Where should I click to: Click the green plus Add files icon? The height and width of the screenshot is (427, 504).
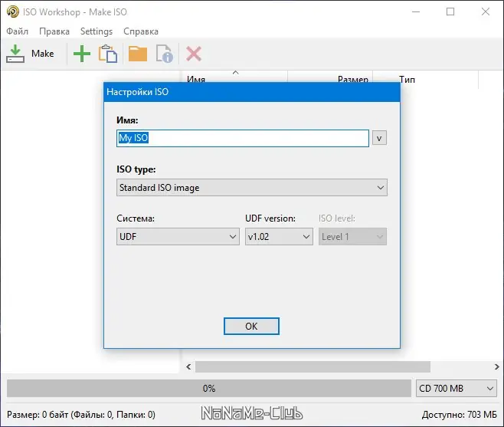pyautogui.click(x=82, y=54)
